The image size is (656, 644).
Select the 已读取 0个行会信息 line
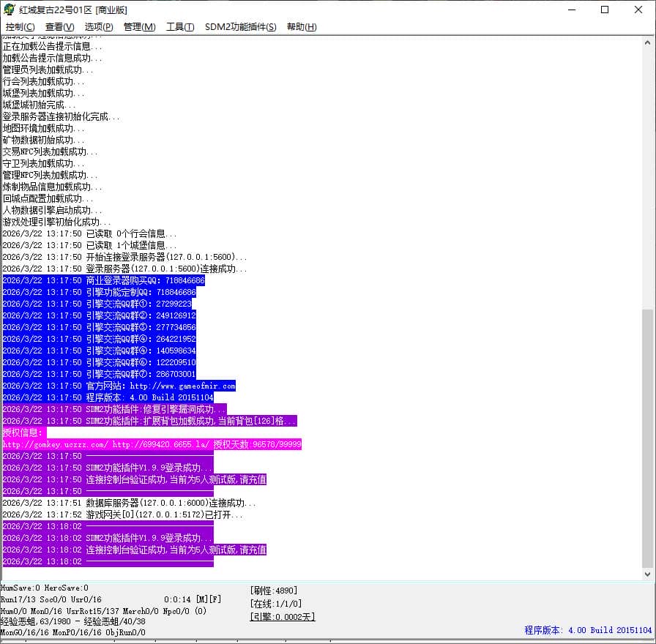pos(89,233)
